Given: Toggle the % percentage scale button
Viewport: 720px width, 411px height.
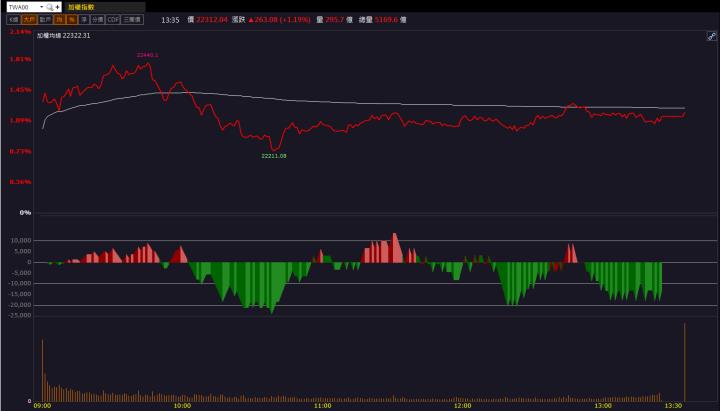Looking at the screenshot, I should (x=72, y=19).
